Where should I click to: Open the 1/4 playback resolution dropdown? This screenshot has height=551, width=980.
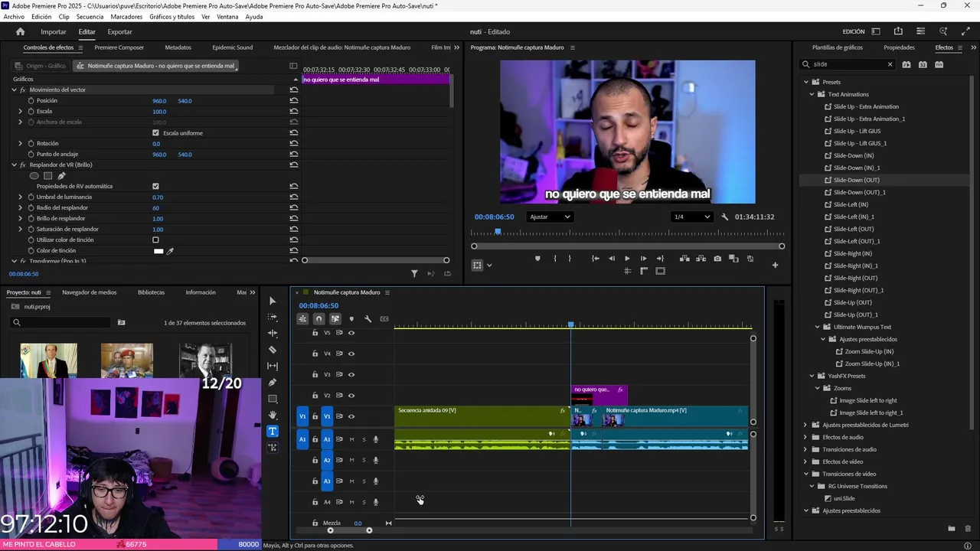tap(691, 217)
